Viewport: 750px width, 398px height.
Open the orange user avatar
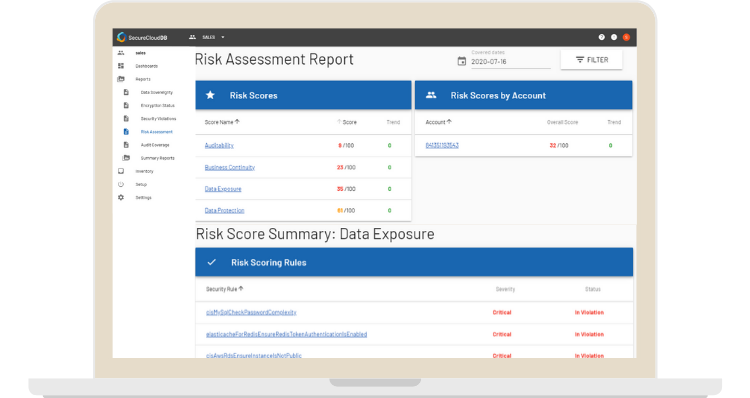click(x=626, y=37)
